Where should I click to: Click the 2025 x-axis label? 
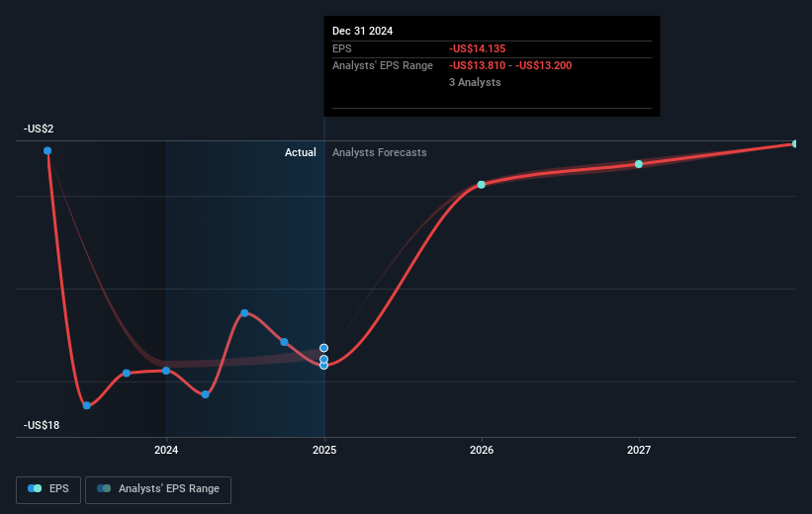click(x=324, y=450)
